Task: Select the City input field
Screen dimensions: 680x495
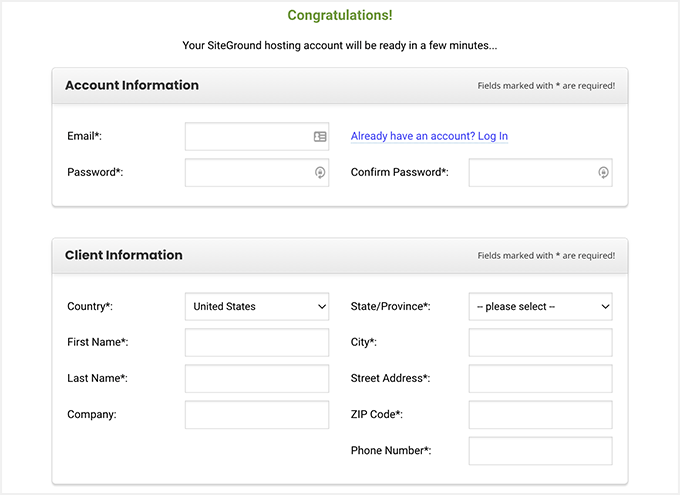Action: coord(540,343)
